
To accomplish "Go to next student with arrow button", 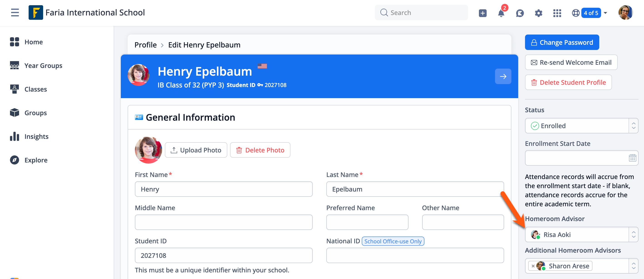I will (x=503, y=76).
